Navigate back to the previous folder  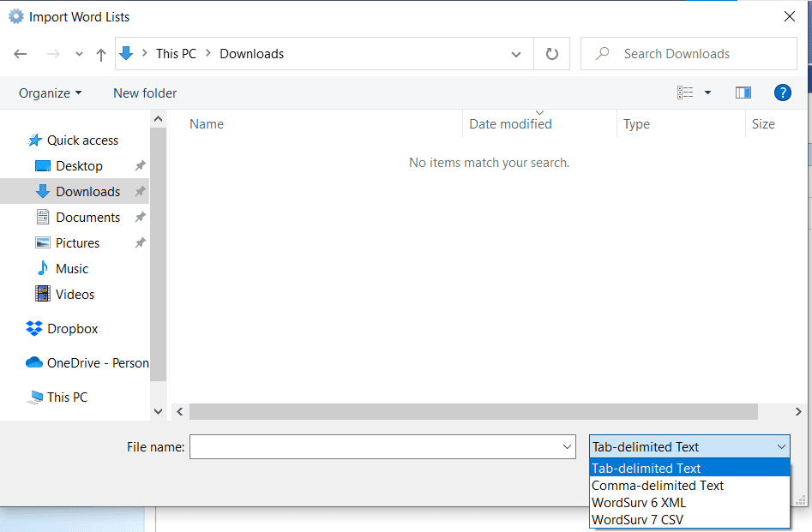(x=20, y=53)
